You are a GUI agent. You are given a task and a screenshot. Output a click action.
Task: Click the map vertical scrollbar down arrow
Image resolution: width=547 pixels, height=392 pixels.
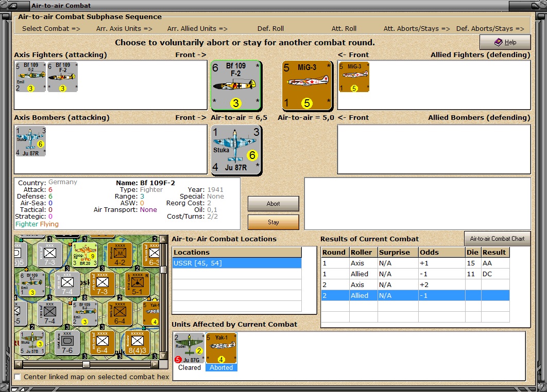[163, 356]
